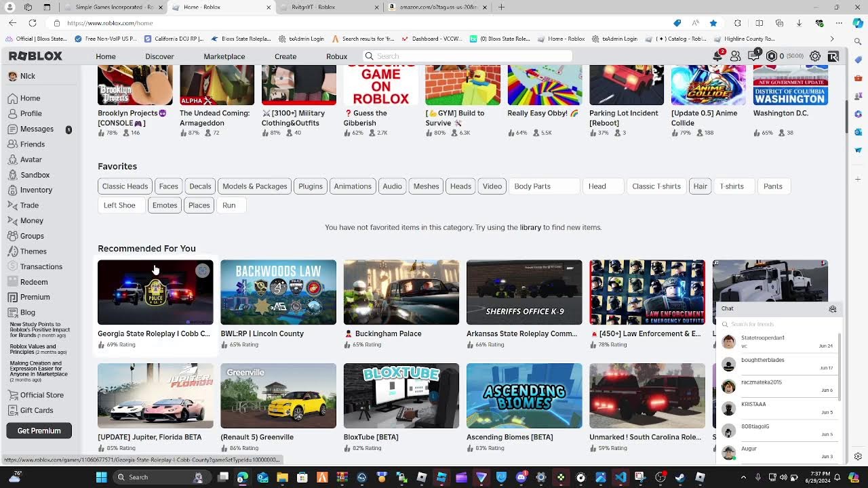Open Robux in the top navigation
Viewport: 868px width, 488px height.
(x=336, y=56)
